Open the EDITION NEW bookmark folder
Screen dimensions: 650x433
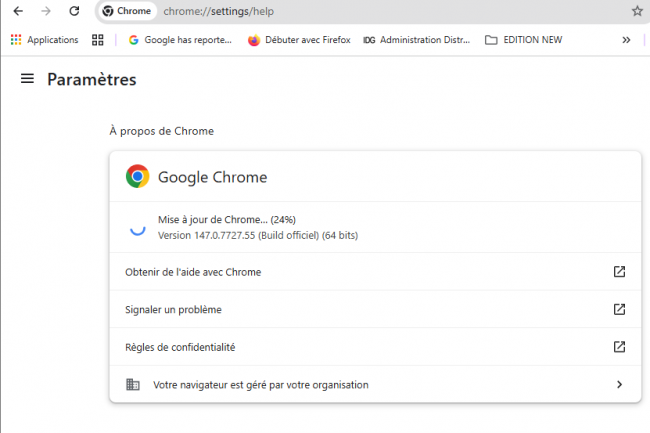[x=526, y=40]
